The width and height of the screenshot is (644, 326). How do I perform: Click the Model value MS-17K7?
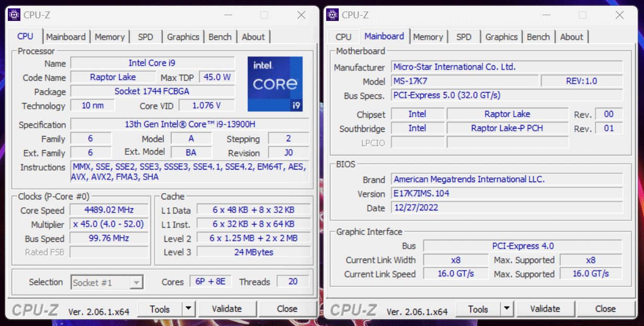465,81
